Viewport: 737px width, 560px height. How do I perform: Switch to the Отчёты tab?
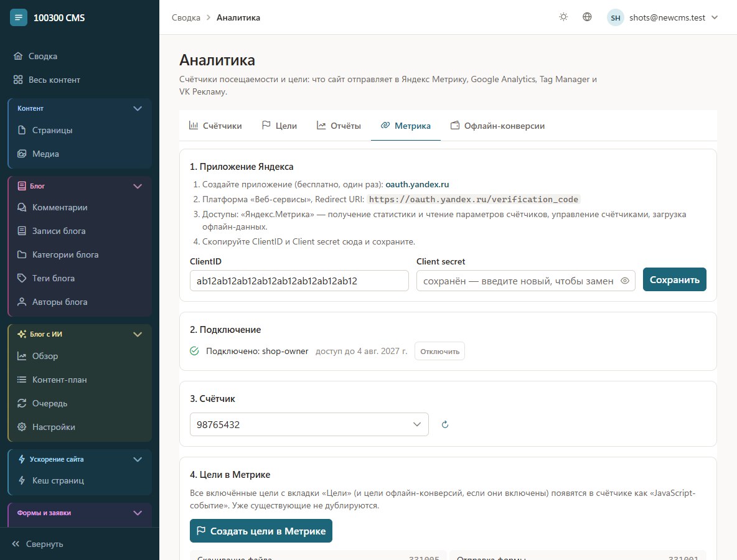(x=339, y=126)
